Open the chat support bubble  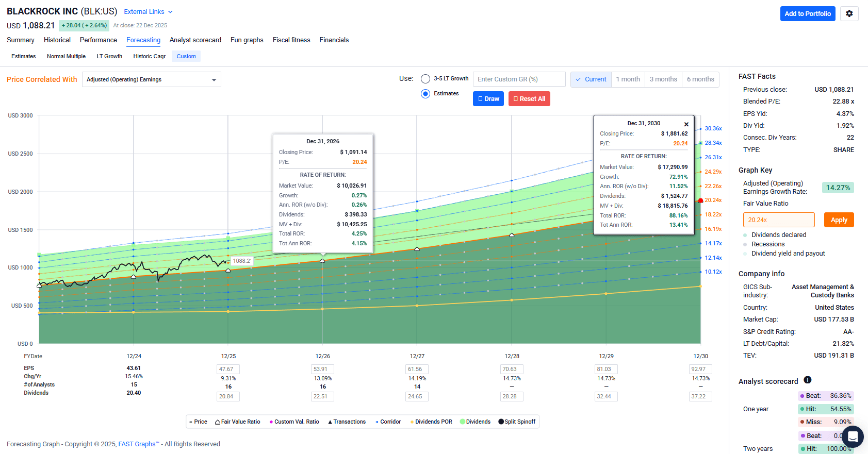(x=852, y=436)
